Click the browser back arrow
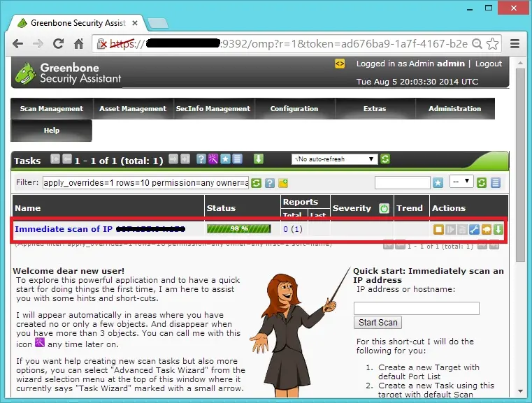This screenshot has height=403, width=532. click(18, 43)
